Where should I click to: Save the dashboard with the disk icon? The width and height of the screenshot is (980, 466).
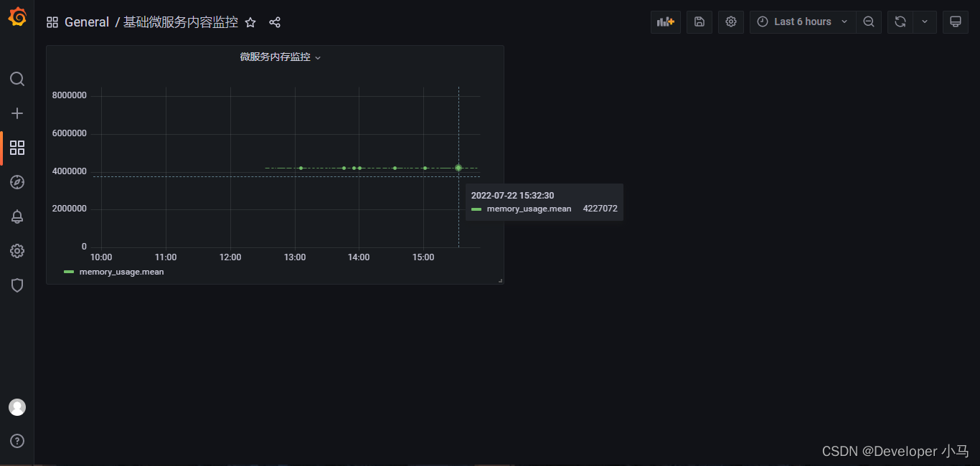(x=699, y=22)
